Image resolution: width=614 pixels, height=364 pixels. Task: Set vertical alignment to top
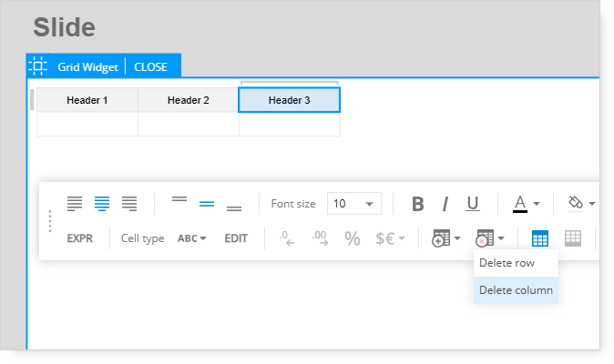tap(179, 199)
